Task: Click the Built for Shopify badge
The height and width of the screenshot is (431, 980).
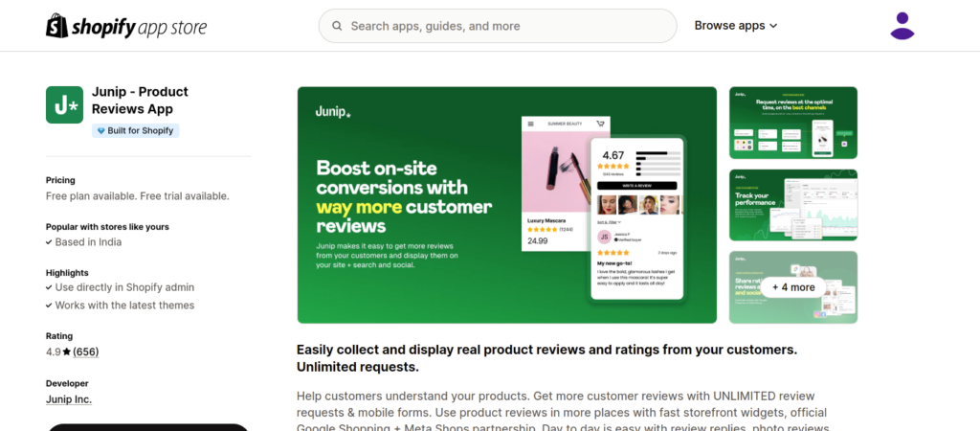Action: [136, 131]
